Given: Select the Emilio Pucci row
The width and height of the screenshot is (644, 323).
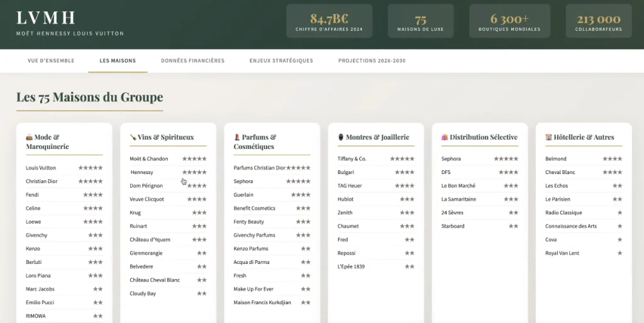Looking at the screenshot, I should click(x=64, y=302).
